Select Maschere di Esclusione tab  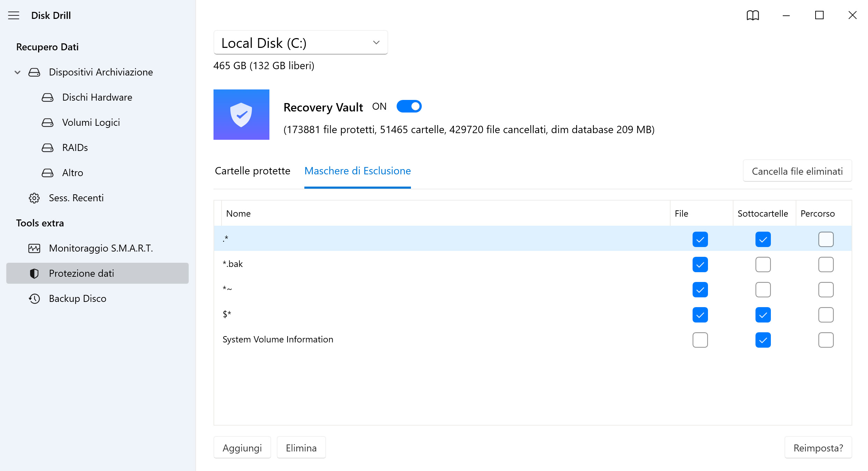358,171
